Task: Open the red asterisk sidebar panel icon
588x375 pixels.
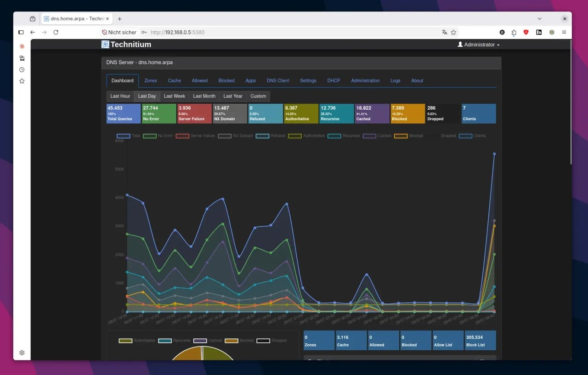Action: (22, 46)
